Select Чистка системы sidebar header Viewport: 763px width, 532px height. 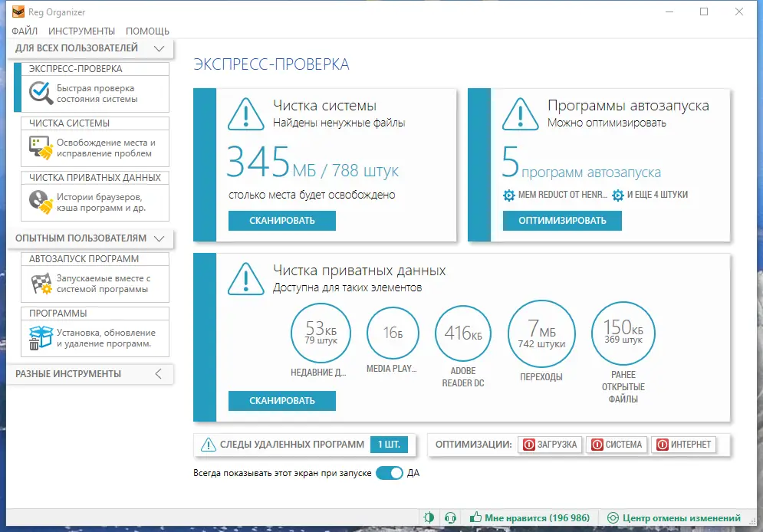[95, 123]
